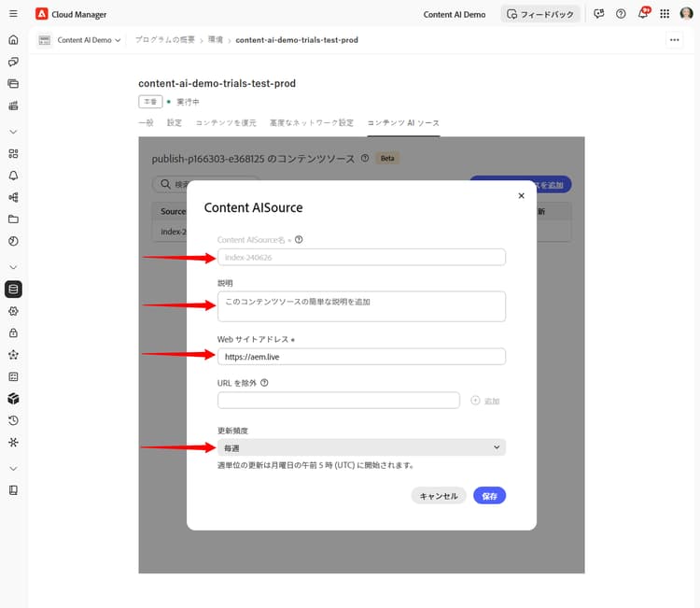Open the chat bubbles sidebar icon

[13, 62]
